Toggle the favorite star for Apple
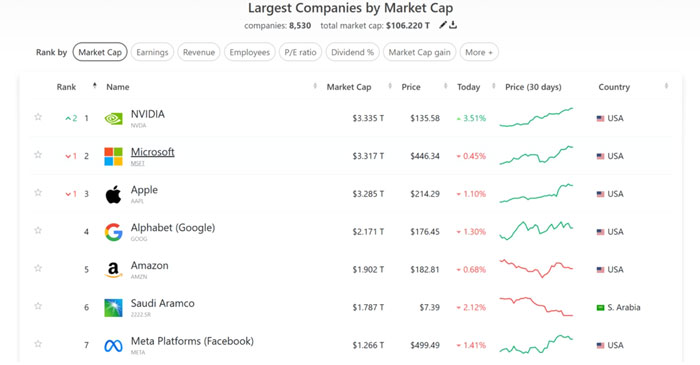The image size is (700, 365). click(38, 193)
